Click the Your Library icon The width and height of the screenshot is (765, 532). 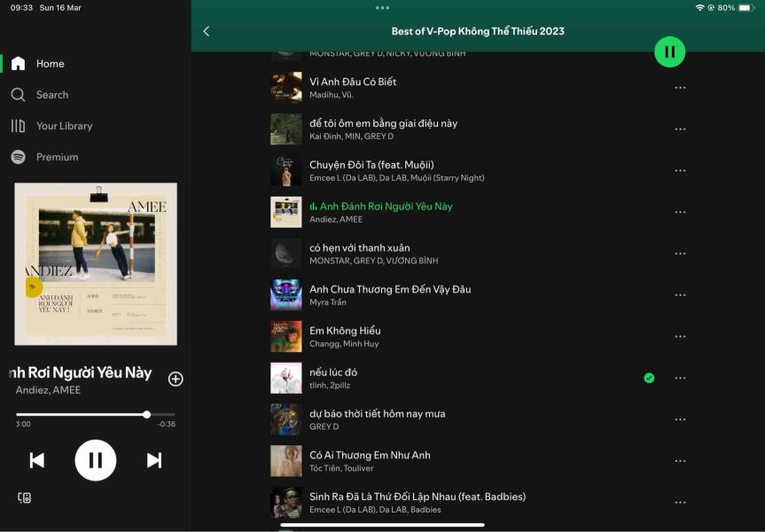[18, 126]
